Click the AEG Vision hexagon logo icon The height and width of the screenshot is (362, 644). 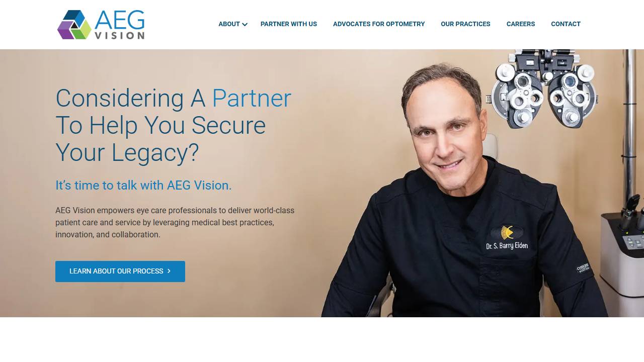coord(74,25)
